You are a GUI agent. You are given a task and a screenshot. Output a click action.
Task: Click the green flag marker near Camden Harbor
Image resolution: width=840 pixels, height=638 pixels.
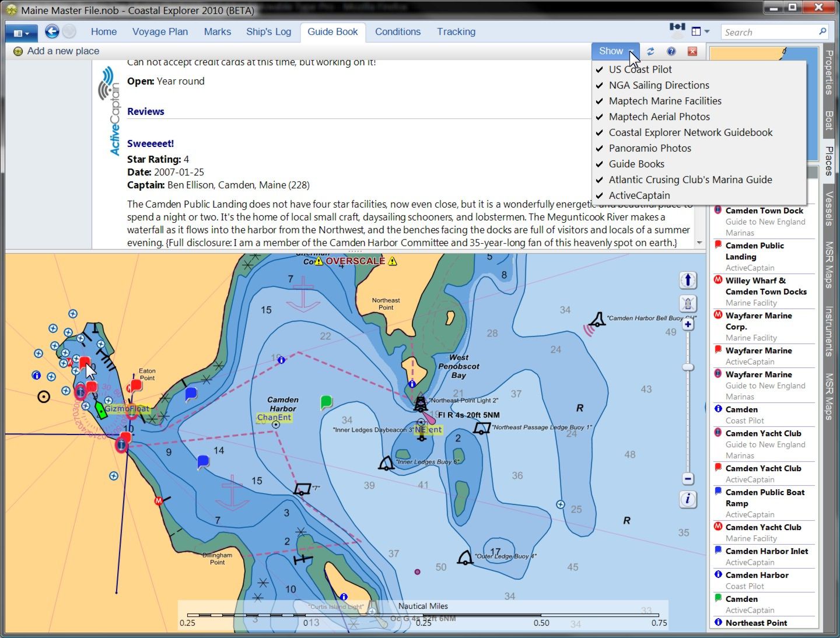pyautogui.click(x=326, y=402)
